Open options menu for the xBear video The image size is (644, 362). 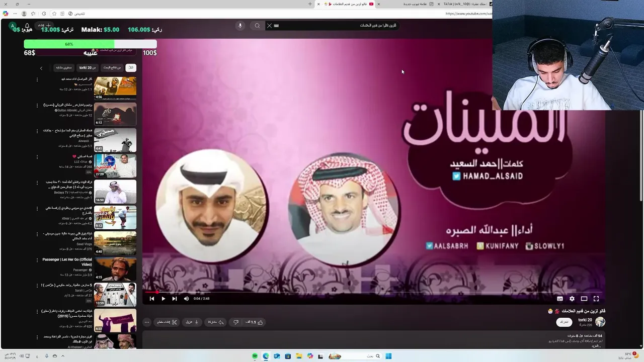tap(37, 208)
